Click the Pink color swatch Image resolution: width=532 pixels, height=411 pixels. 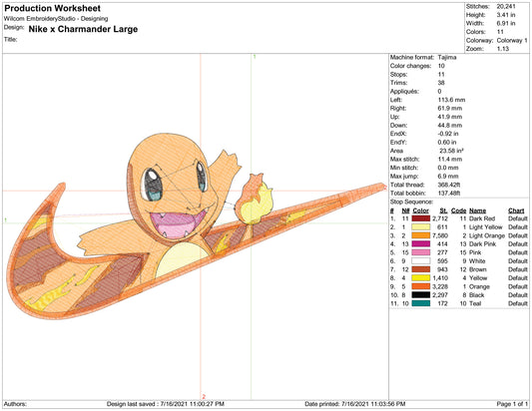click(x=421, y=252)
